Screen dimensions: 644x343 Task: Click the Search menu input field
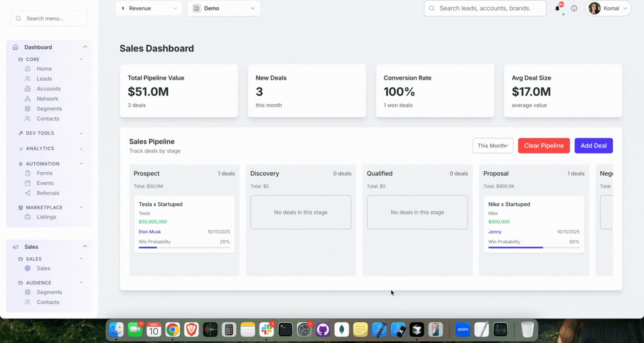[49, 18]
